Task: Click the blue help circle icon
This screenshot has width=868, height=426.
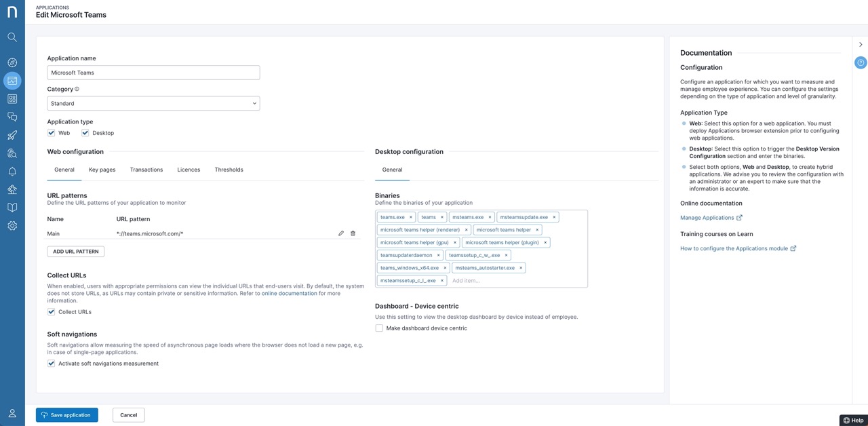Action: [x=861, y=62]
